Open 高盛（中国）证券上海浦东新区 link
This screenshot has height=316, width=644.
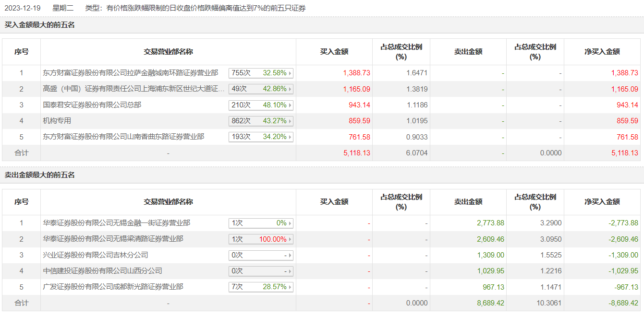click(134, 89)
